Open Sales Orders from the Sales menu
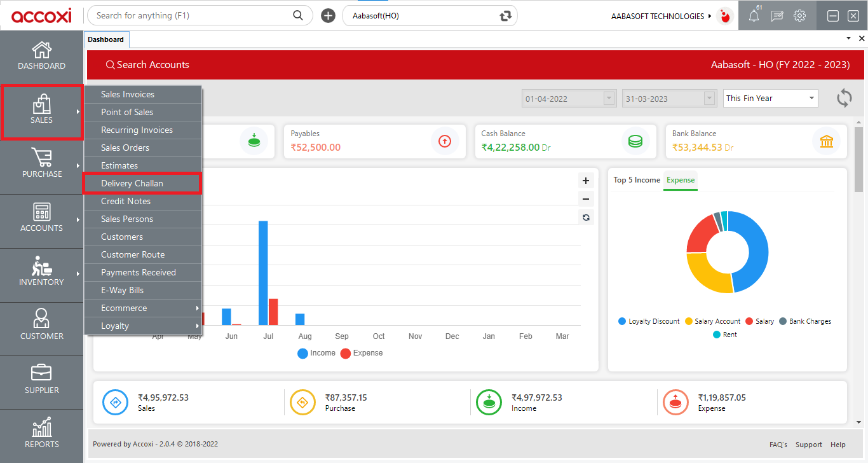This screenshot has height=463, width=868. pyautogui.click(x=143, y=148)
